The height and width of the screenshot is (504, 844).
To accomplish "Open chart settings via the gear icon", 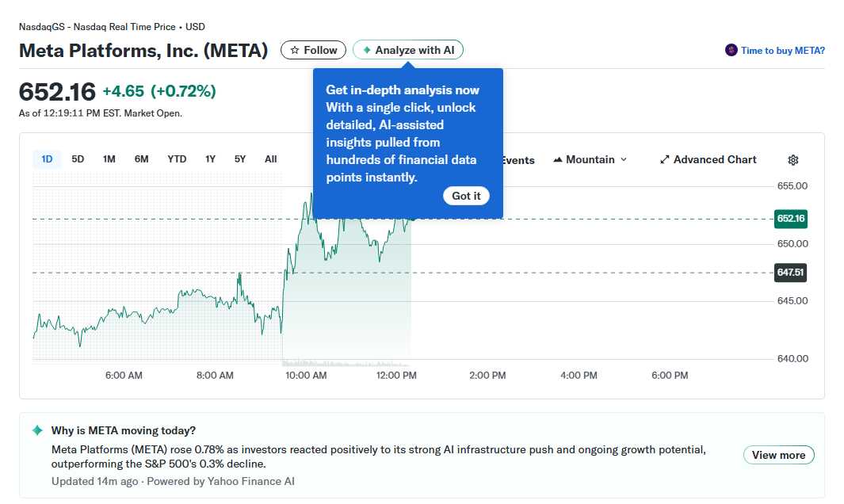I will tap(792, 160).
